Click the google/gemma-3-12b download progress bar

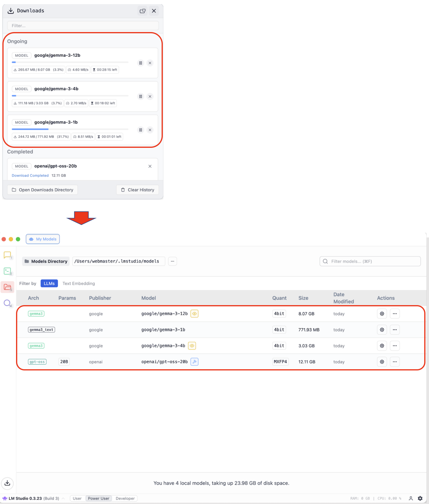coord(70,62)
